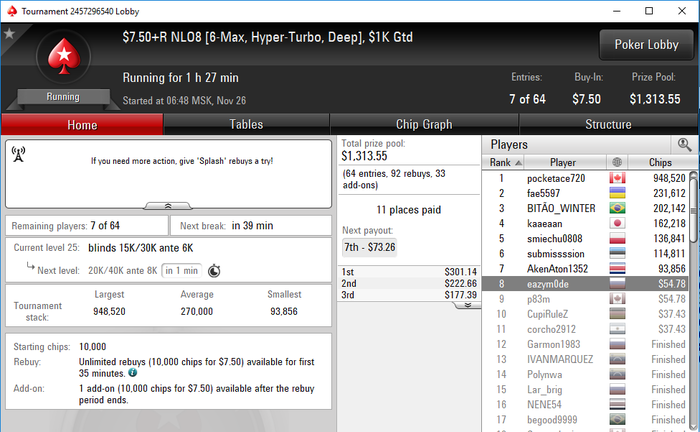Image resolution: width=700 pixels, height=432 pixels.
Task: Click the Estonia flag next to submissssion
Action: point(617,253)
